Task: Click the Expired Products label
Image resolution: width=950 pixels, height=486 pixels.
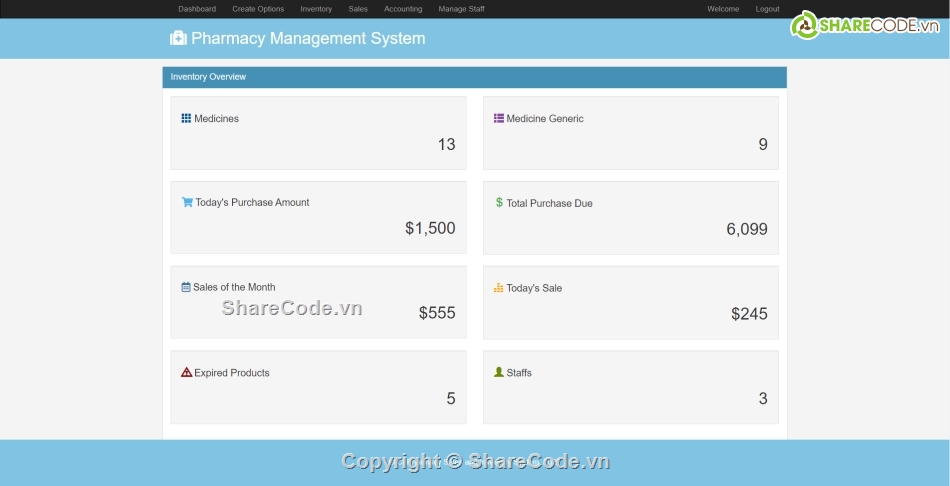Action: click(232, 373)
